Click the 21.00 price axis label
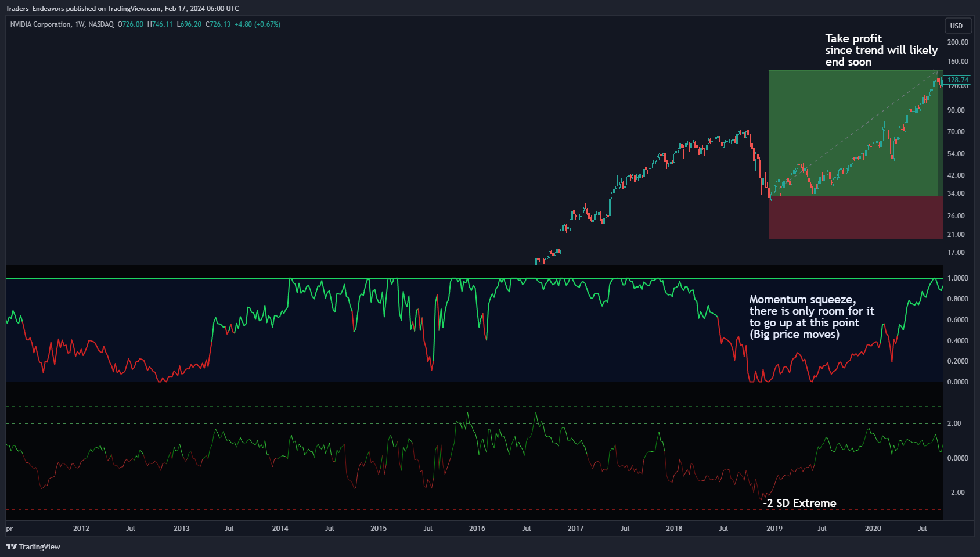The width and height of the screenshot is (980, 557). (956, 235)
